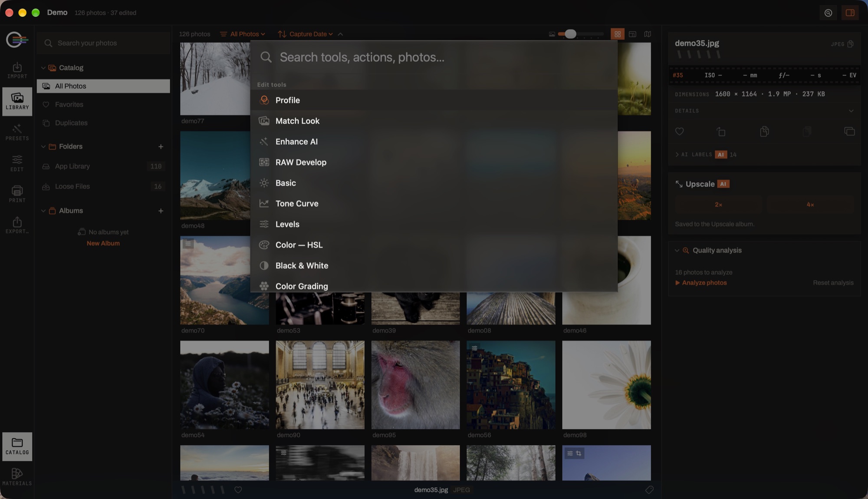This screenshot has width=868, height=499.
Task: Click the New Album link
Action: tap(103, 244)
